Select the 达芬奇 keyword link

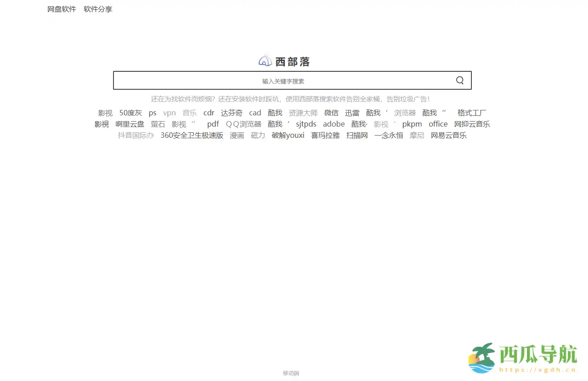[x=231, y=113]
